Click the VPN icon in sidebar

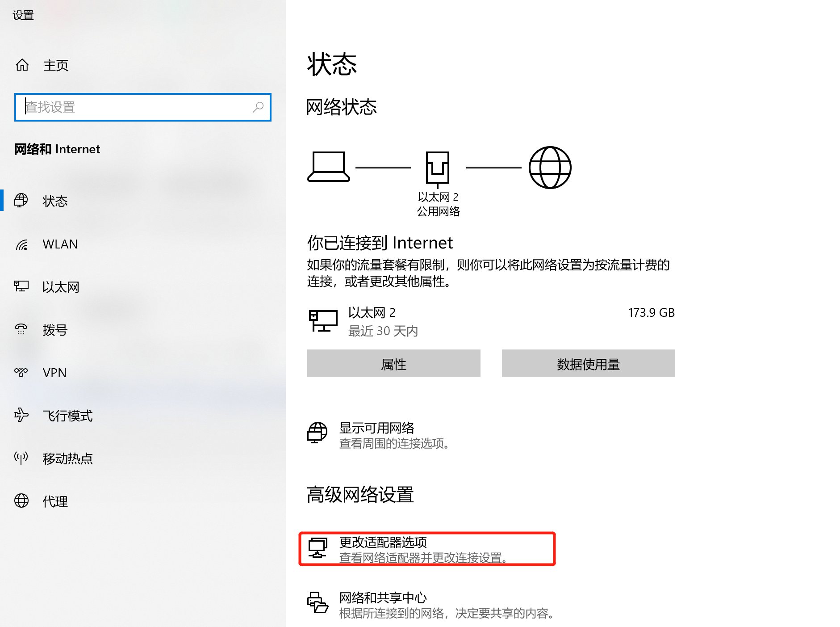click(21, 372)
